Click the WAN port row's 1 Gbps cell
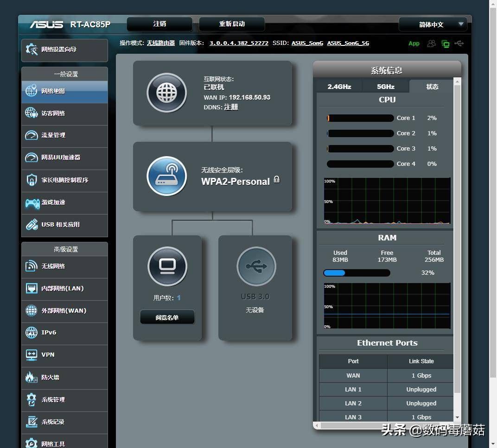497x448 pixels. tap(421, 375)
